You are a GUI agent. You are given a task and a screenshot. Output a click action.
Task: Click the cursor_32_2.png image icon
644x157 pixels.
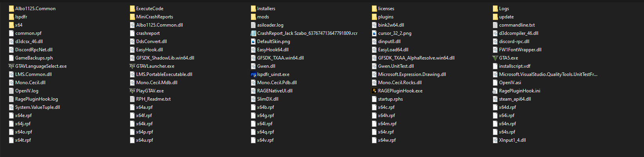[374, 33]
